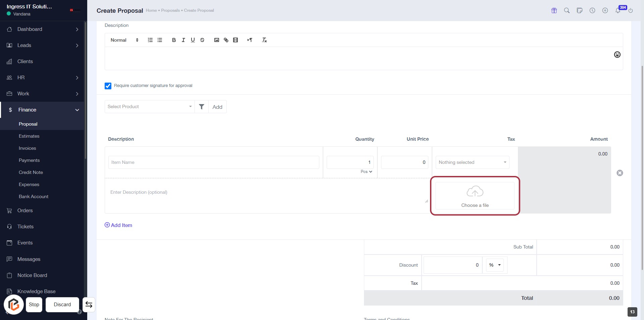Click the search magnifier icon

(567, 11)
